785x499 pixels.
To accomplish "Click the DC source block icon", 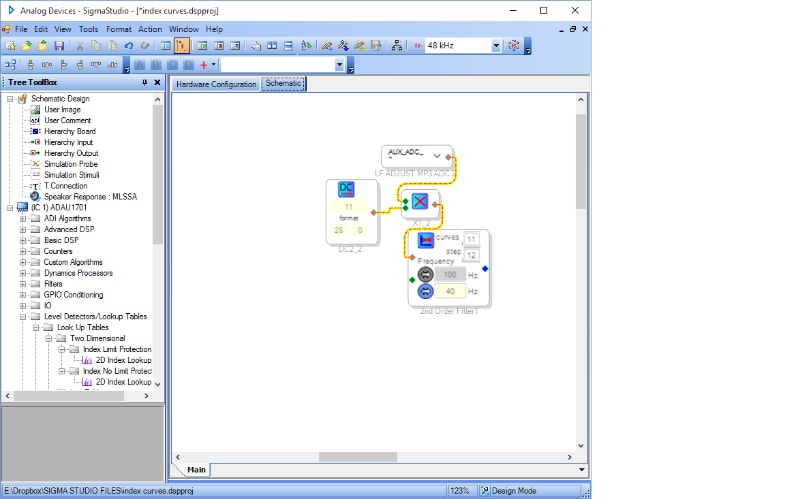I will [x=346, y=189].
